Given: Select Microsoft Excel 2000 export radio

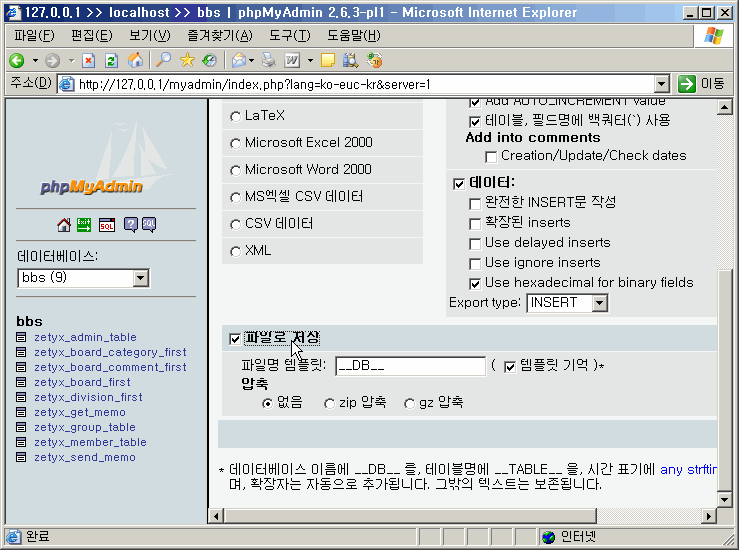Looking at the screenshot, I should 235,143.
